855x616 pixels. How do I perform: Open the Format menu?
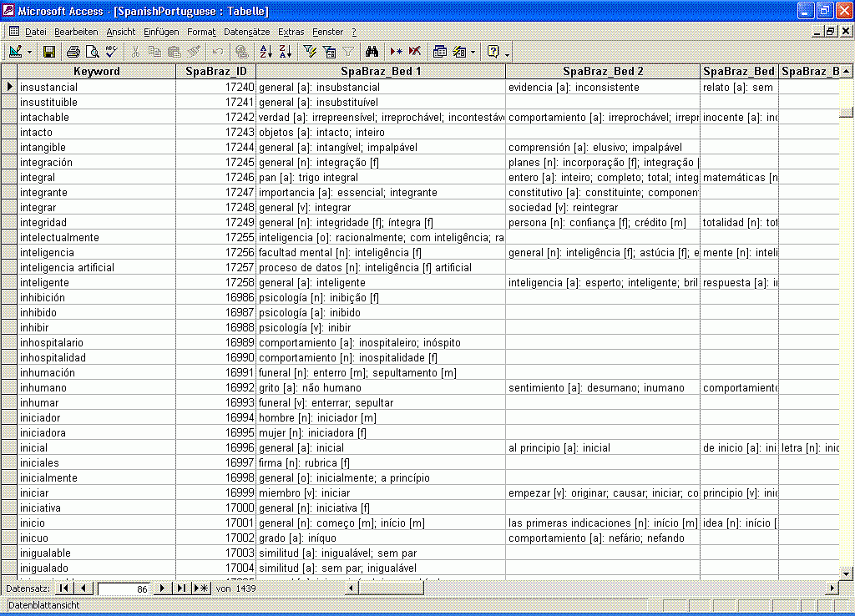[201, 33]
